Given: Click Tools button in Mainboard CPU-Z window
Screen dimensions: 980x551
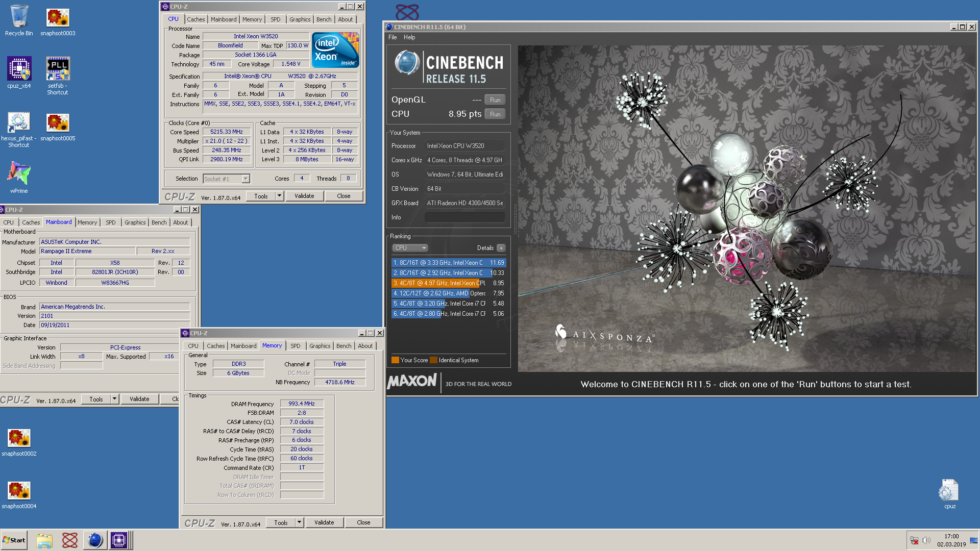Looking at the screenshot, I should click(x=96, y=399).
